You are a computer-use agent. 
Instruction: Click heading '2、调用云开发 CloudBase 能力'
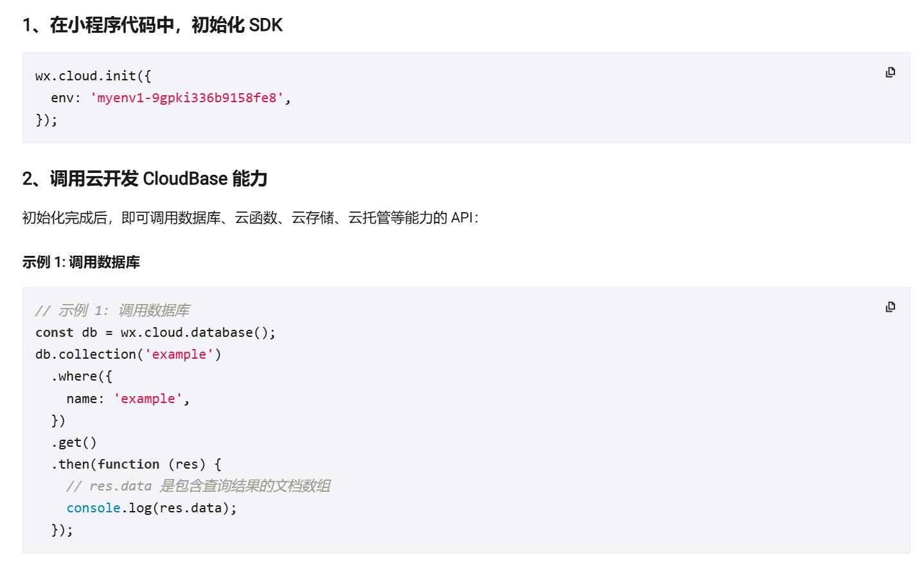coord(145,179)
